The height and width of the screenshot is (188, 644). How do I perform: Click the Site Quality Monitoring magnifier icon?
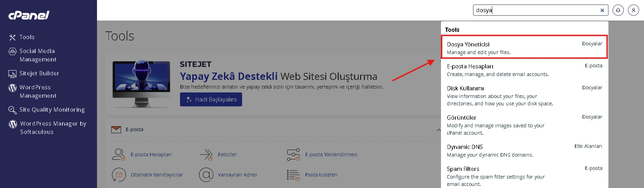coord(13,110)
